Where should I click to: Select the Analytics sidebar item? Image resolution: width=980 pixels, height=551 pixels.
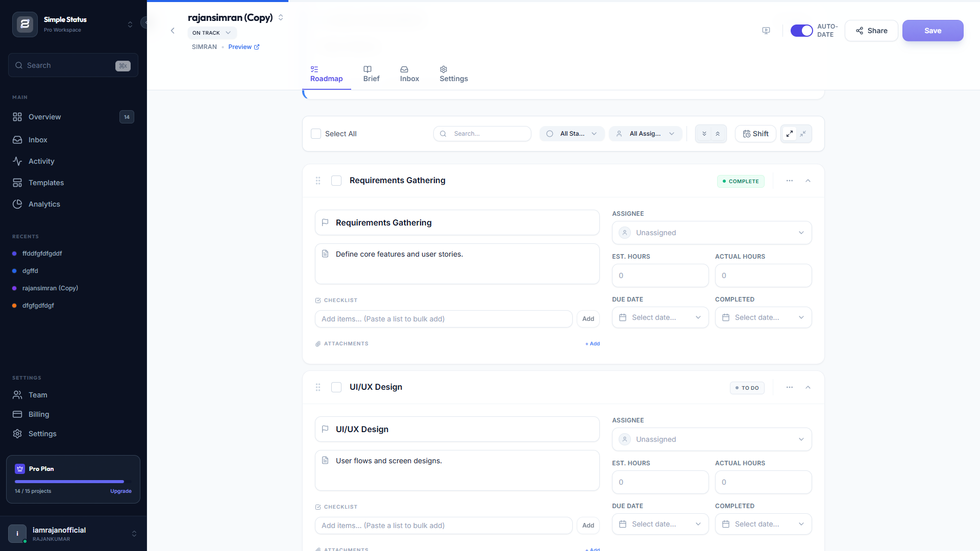[44, 204]
